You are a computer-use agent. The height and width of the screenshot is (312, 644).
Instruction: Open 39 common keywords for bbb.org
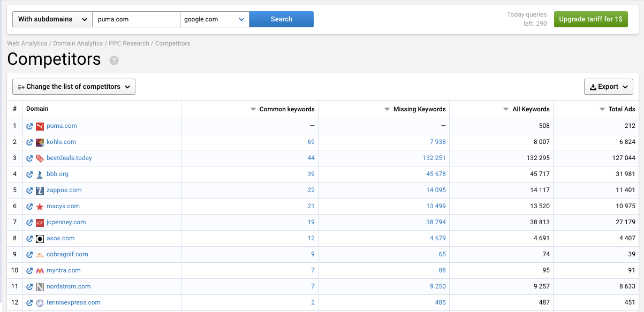(x=311, y=174)
